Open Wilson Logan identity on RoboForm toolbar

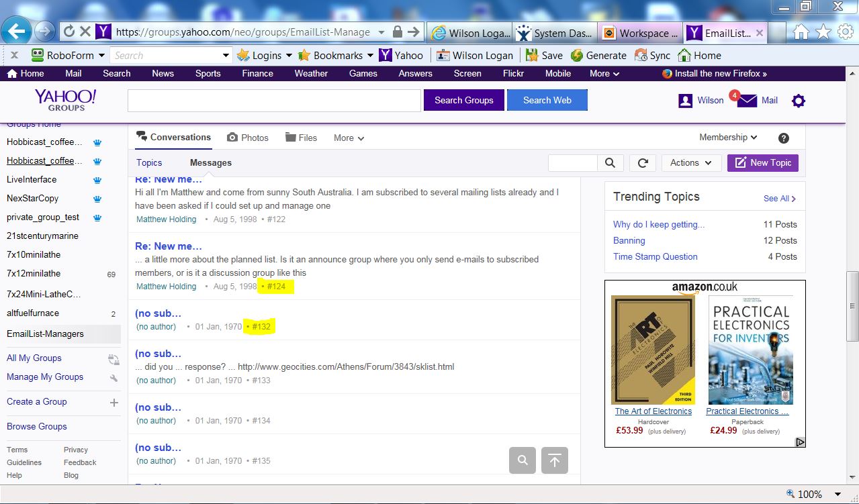475,56
